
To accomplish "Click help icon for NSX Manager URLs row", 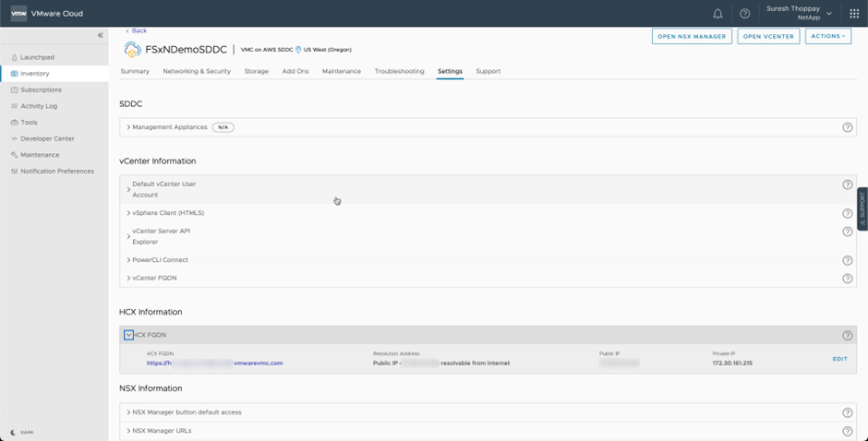I will pos(847,431).
